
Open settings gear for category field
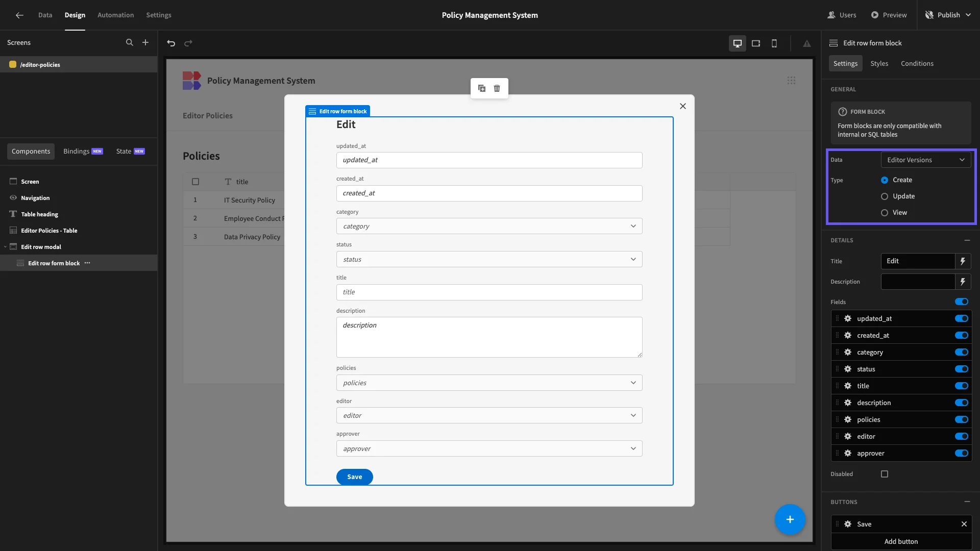[848, 353]
